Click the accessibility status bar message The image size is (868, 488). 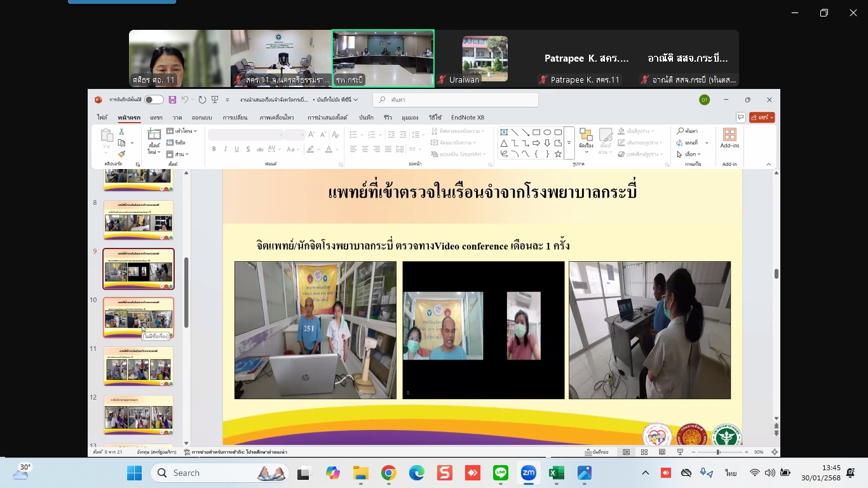(x=235, y=452)
